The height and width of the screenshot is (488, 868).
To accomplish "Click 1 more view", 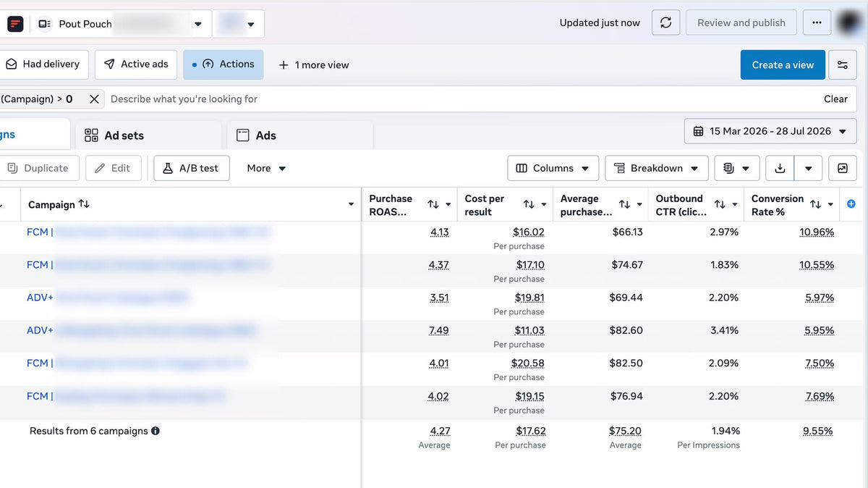I will (314, 65).
